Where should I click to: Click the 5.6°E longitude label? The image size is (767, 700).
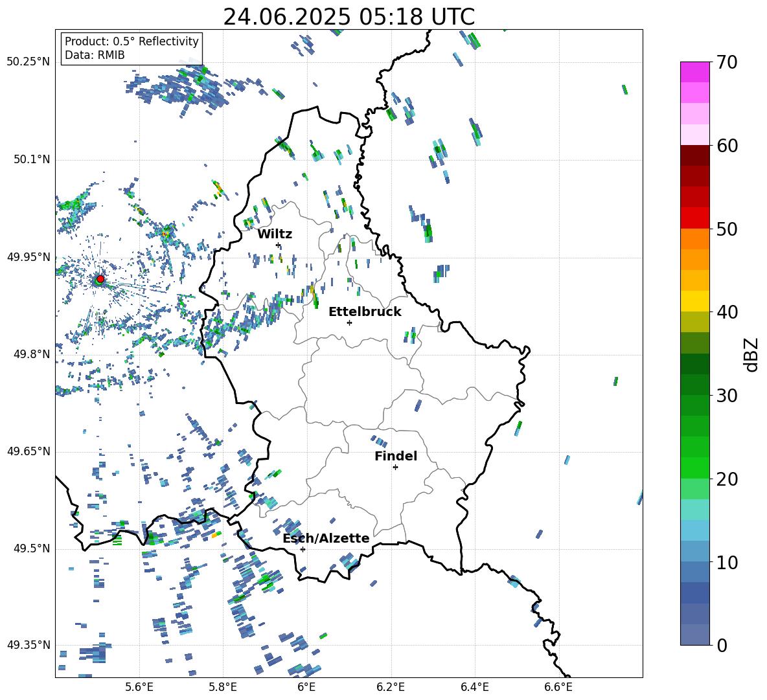139,687
